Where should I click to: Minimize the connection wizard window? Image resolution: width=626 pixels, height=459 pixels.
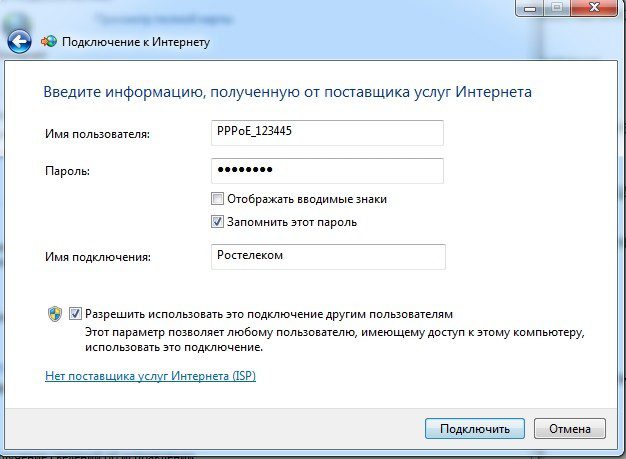click(x=530, y=7)
